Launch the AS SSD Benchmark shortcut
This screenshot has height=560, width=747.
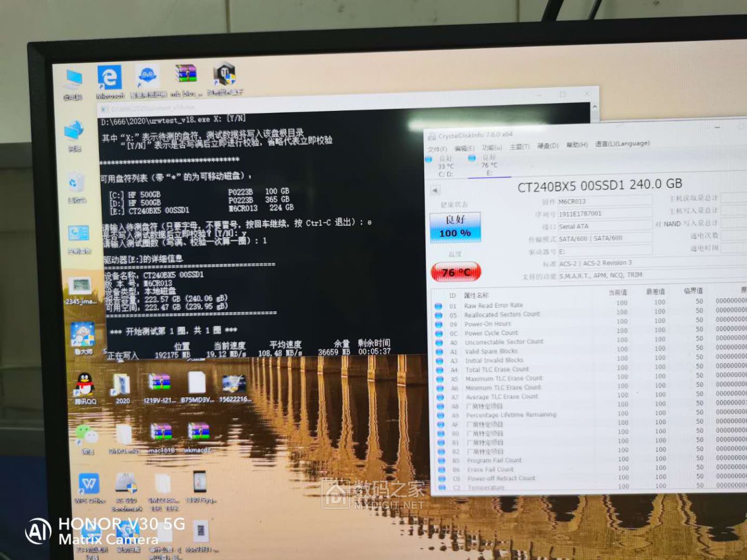pyautogui.click(x=126, y=491)
